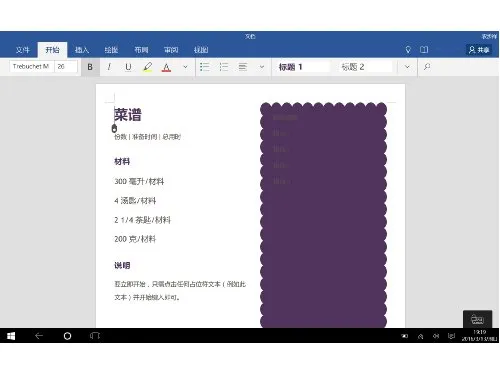This screenshot has height=375, width=500.
Task: Insert bulleted list
Action: pos(204,67)
